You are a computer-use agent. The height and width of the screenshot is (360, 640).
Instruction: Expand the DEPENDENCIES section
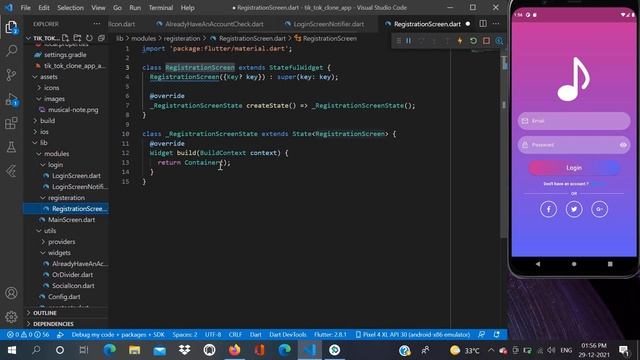(x=53, y=324)
